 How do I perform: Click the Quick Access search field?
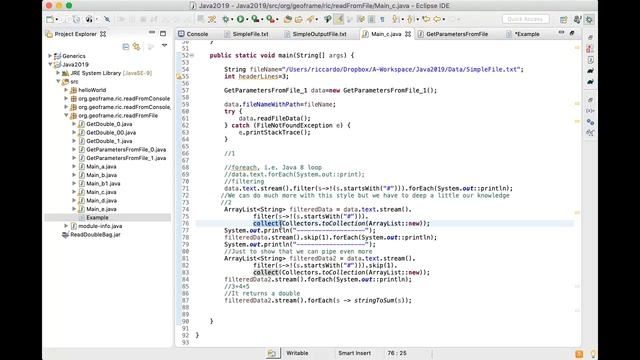526,19
